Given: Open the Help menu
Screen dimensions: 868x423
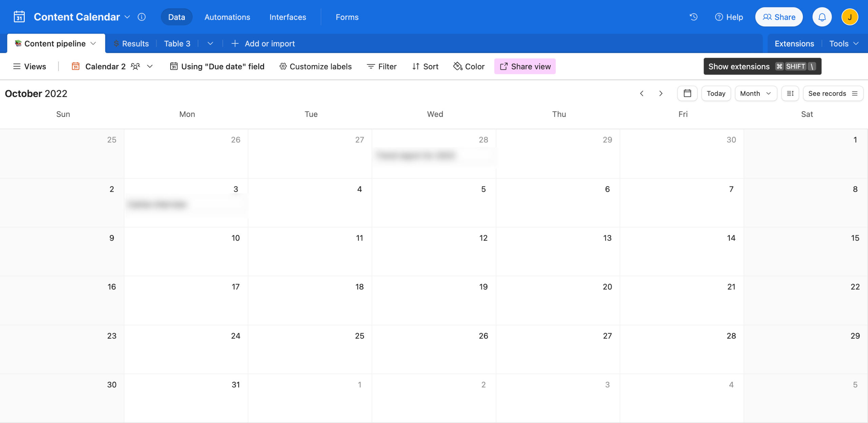Looking at the screenshot, I should tap(729, 17).
